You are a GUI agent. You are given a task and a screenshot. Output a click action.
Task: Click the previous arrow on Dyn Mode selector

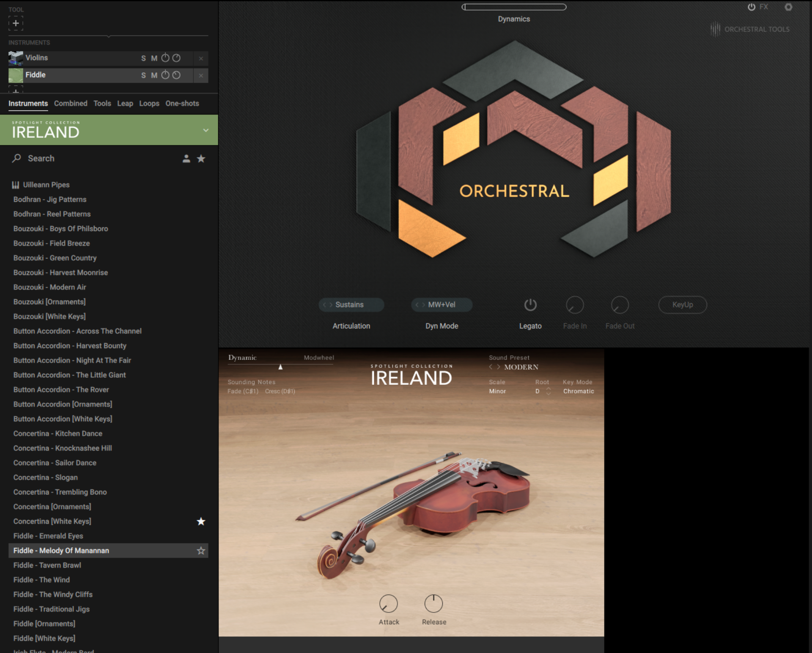pos(417,305)
